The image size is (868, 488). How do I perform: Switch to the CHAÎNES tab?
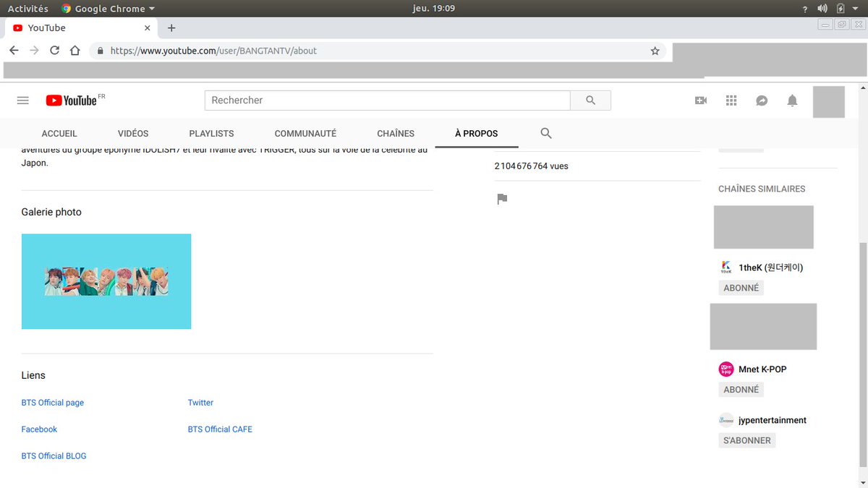(x=396, y=134)
